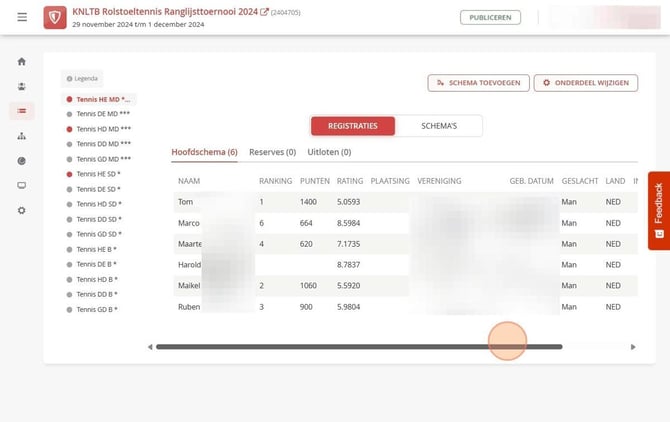Click the Publiceren button
The image size is (670, 422).
(x=490, y=18)
